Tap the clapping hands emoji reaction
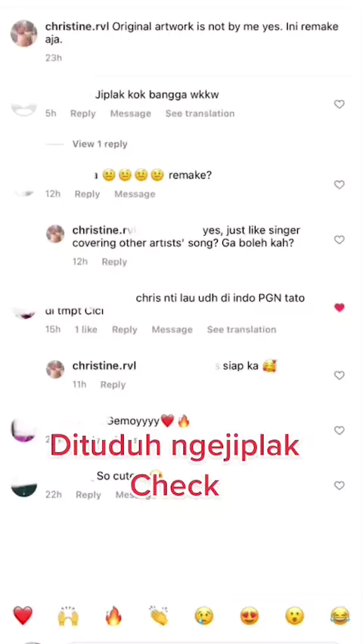The image size is (363, 644). (159, 616)
